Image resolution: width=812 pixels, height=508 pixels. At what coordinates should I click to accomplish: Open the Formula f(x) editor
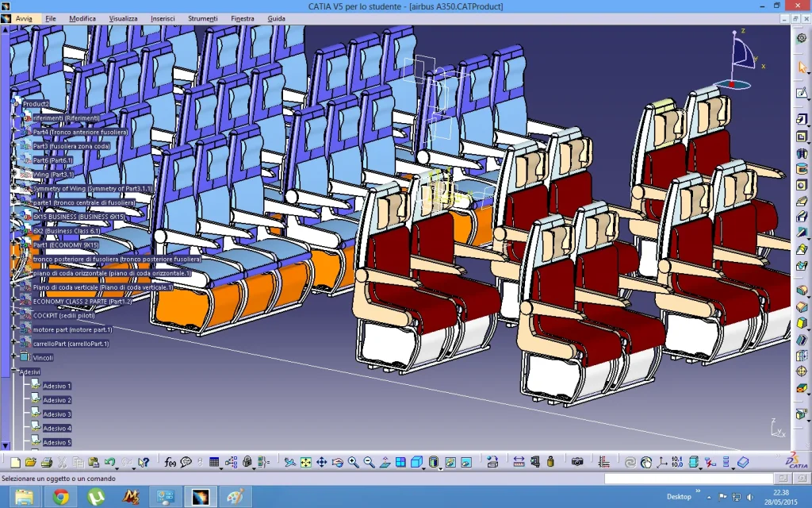click(170, 463)
